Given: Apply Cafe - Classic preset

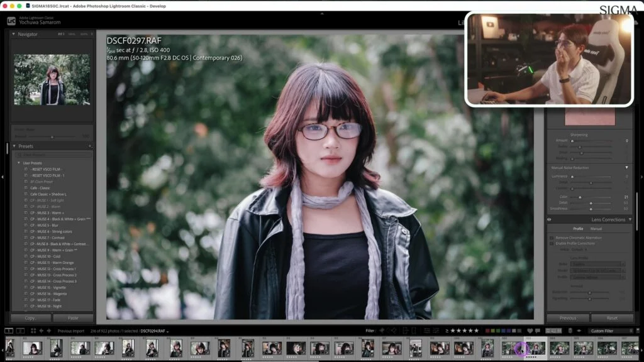Looking at the screenshot, I should pos(40,188).
